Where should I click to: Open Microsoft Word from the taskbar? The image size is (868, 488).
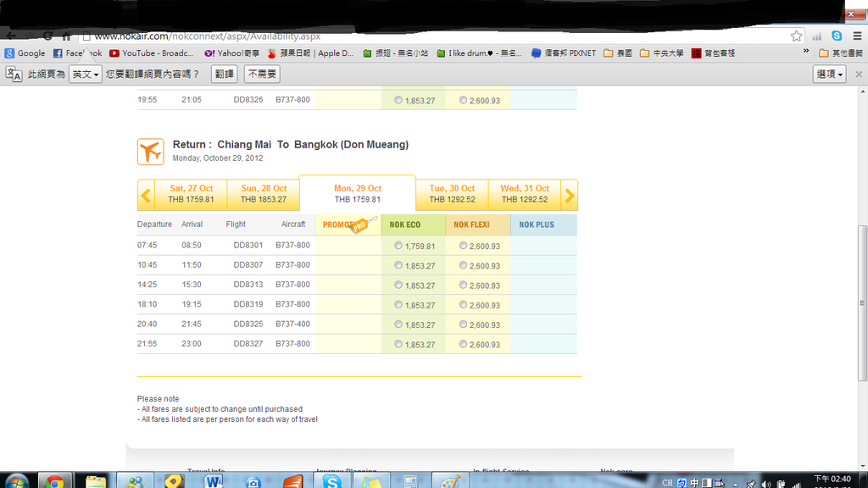[x=213, y=481]
